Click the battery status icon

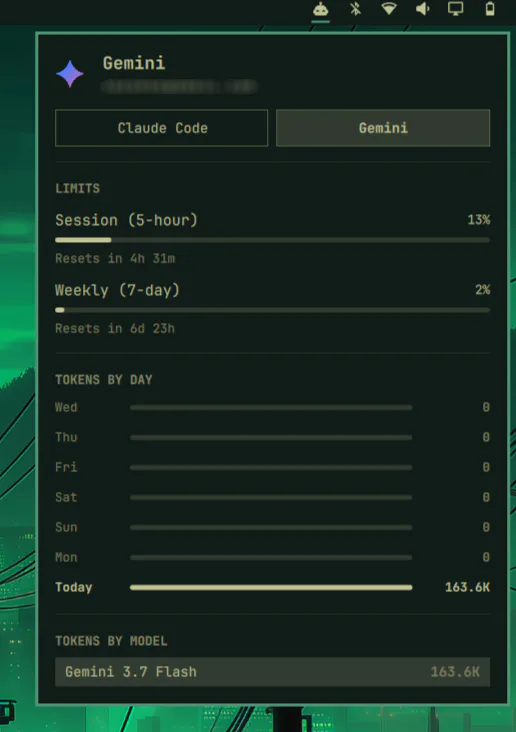coord(490,9)
